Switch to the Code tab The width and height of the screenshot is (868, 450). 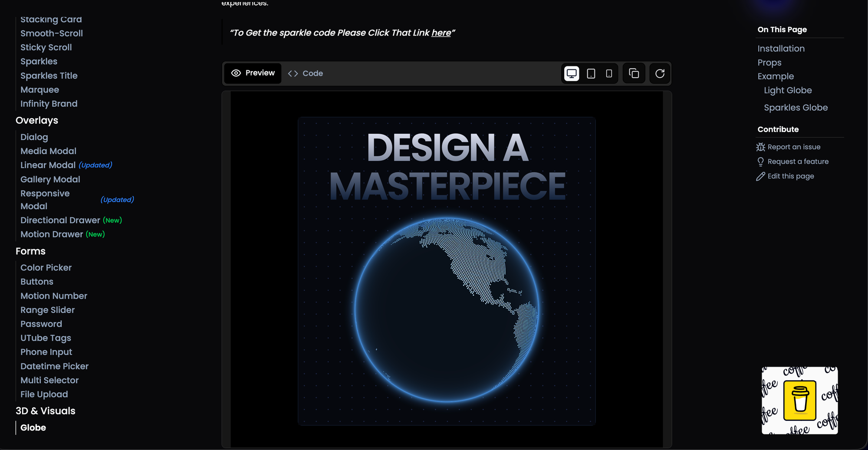click(305, 73)
